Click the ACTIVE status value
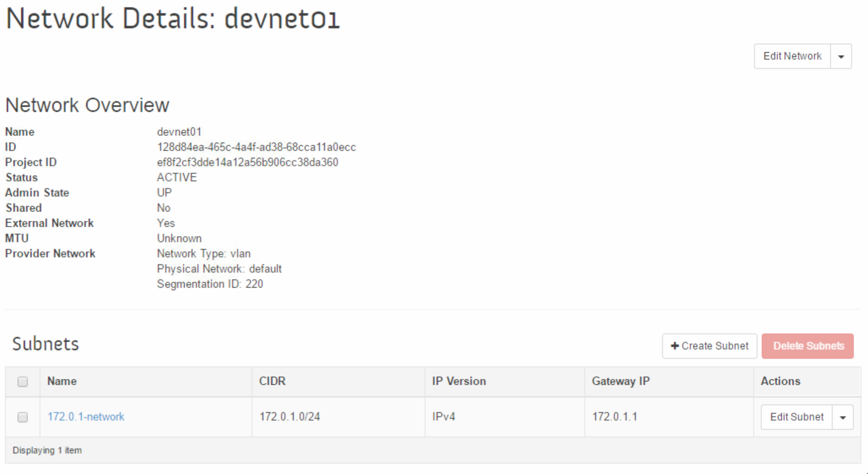The height and width of the screenshot is (474, 868). coord(177,178)
